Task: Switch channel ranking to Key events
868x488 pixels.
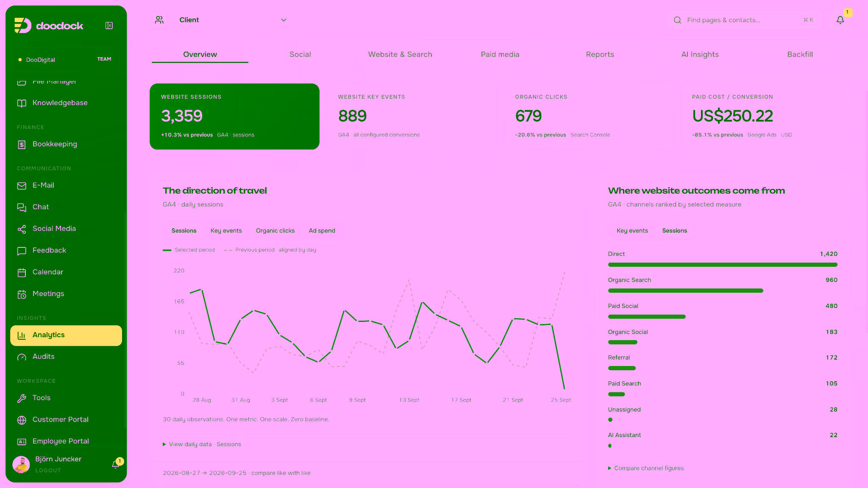Action: coord(632,230)
